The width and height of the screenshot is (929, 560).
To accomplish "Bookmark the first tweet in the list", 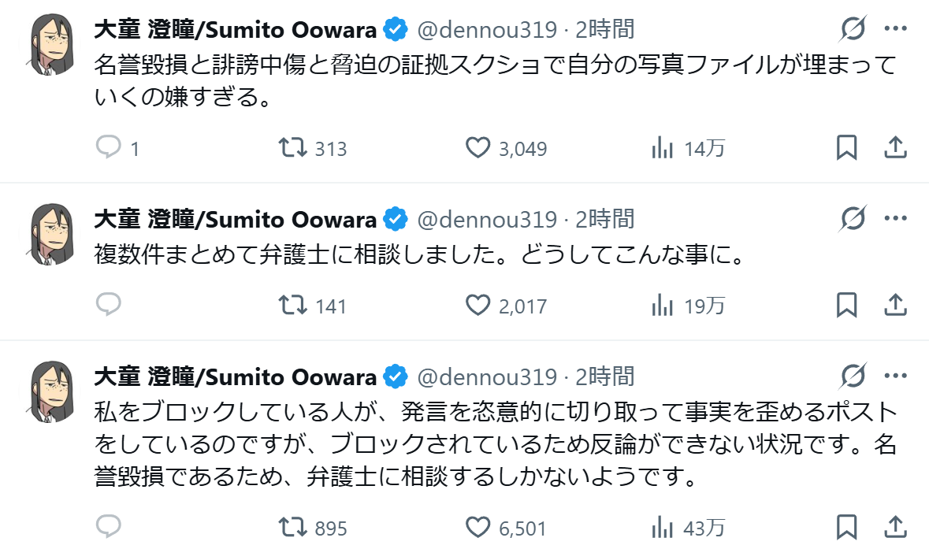I will point(846,147).
